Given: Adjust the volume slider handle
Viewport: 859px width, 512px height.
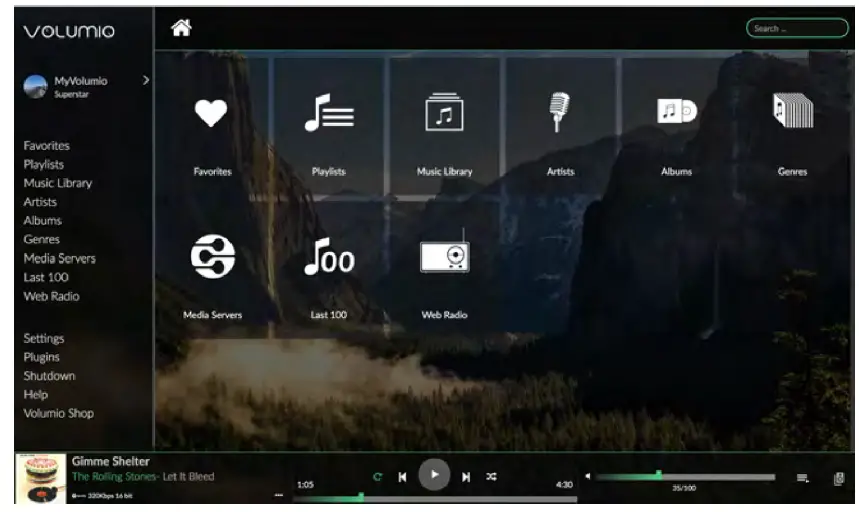Looking at the screenshot, I should tap(658, 475).
